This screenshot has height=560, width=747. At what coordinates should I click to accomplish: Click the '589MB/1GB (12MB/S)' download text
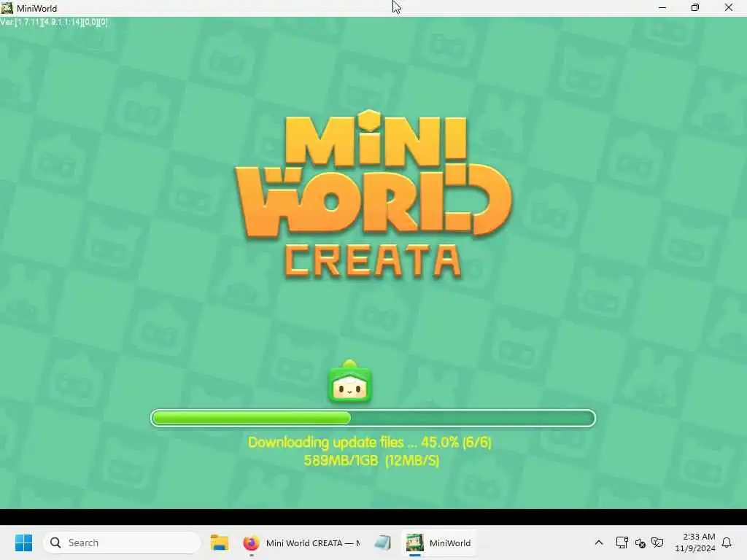point(371,461)
